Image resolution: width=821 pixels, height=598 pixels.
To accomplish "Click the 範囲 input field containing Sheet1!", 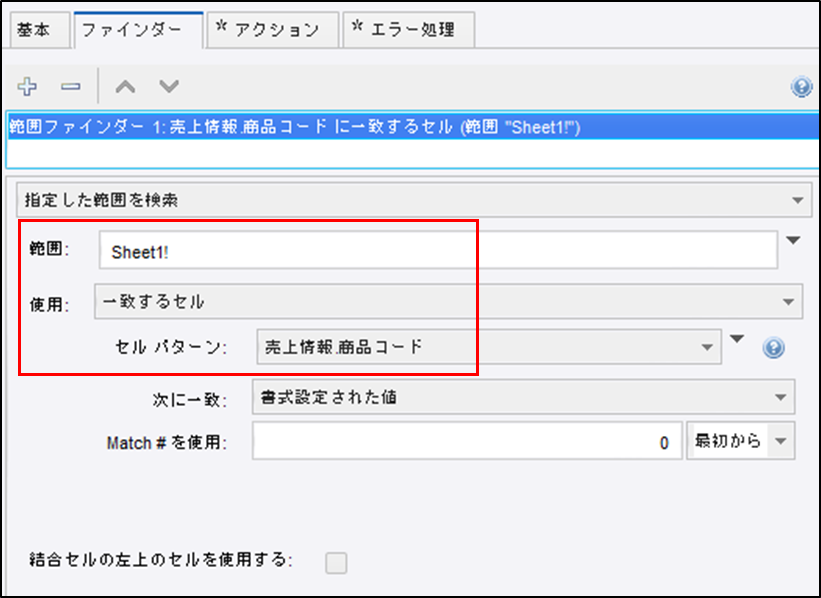I will (x=438, y=250).
